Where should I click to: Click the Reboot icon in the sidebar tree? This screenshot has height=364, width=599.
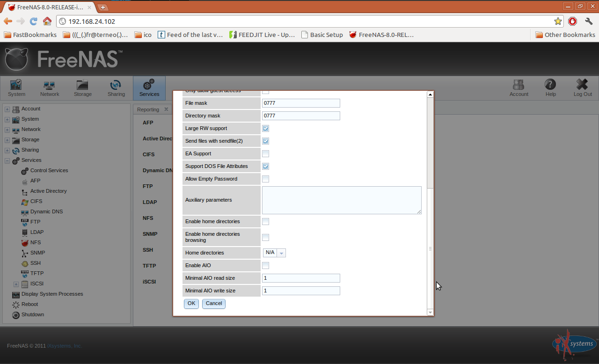28,304
